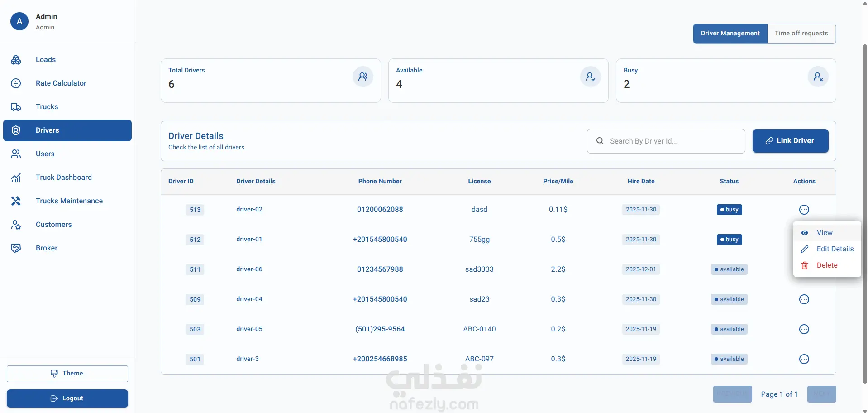Click driver ID badge 511
This screenshot has height=413, width=868.
195,269
